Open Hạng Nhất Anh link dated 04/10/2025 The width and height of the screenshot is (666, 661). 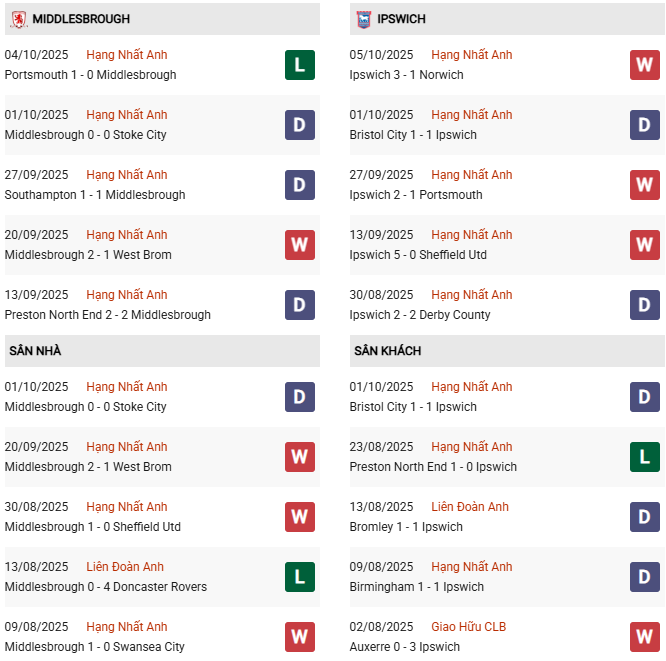(x=127, y=55)
